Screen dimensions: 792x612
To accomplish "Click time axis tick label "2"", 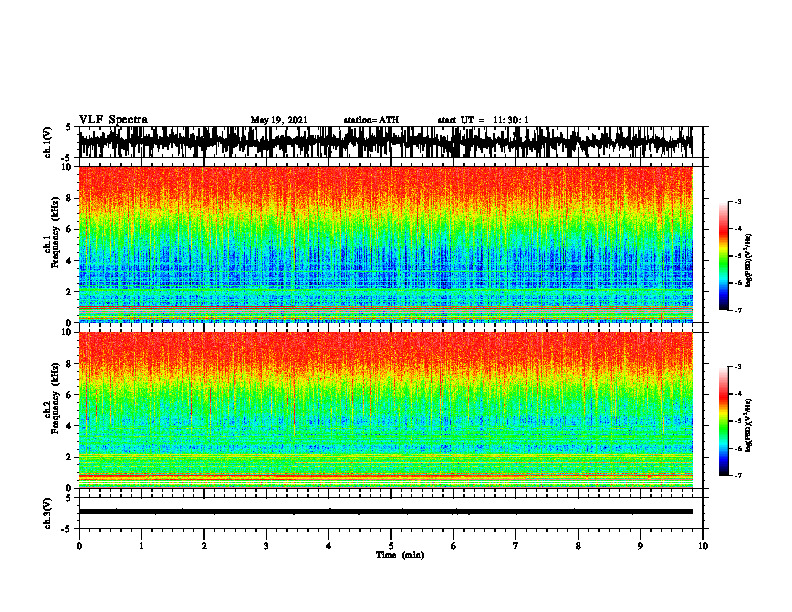I will [204, 546].
